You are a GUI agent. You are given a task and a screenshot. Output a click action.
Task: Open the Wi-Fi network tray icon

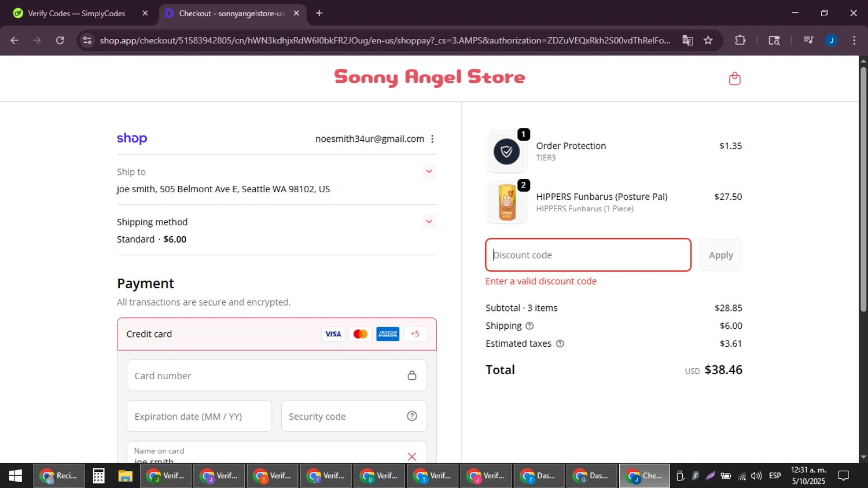point(742,476)
